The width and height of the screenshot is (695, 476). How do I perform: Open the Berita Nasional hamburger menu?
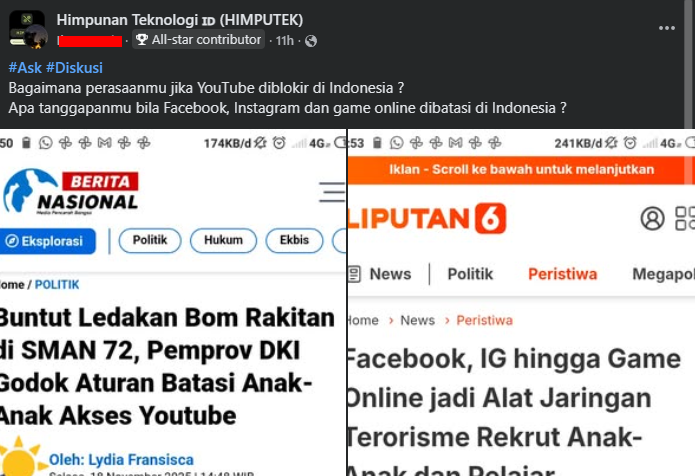click(x=332, y=192)
